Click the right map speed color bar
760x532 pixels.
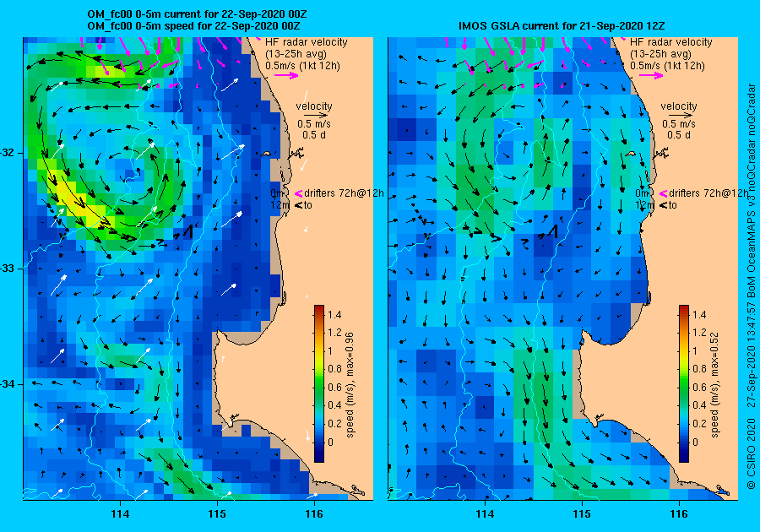coord(684,383)
